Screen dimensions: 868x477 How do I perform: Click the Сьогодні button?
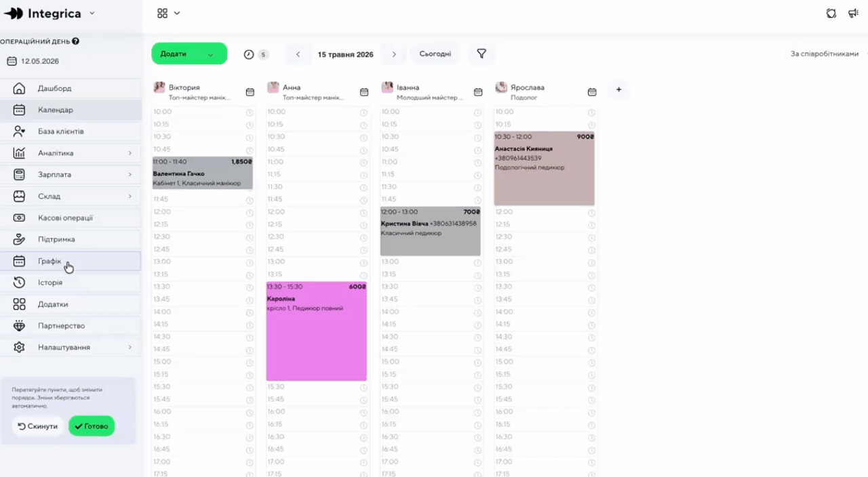(x=435, y=54)
